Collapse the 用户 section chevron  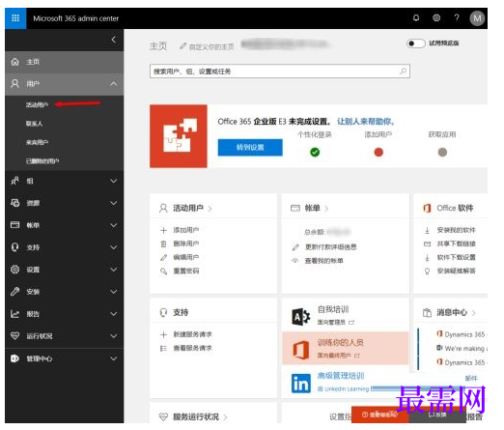pos(113,84)
